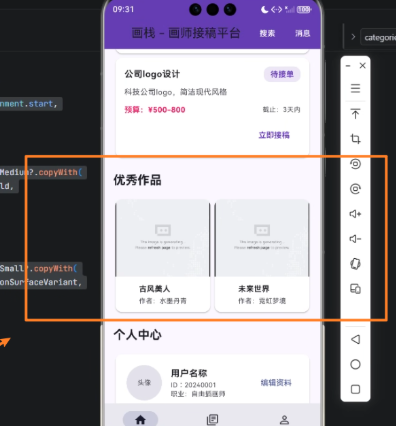Decrease volume with speaker minus icon
Image resolution: width=396 pixels, height=426 pixels.
[355, 239]
